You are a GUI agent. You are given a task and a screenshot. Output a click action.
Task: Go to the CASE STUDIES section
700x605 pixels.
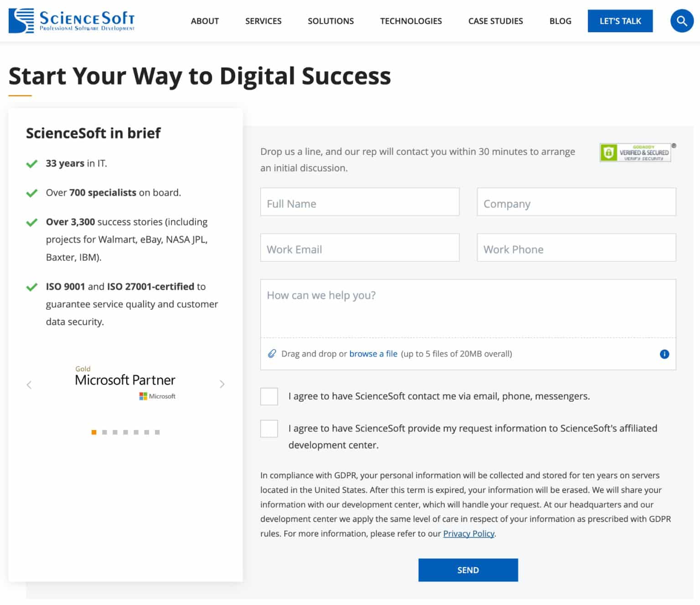tap(495, 21)
